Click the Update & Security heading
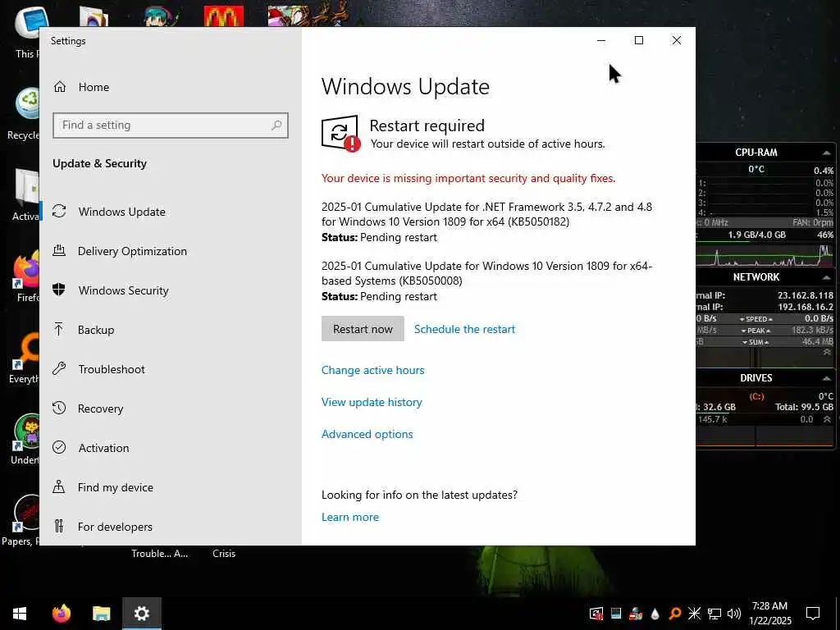The image size is (840, 630). click(99, 163)
